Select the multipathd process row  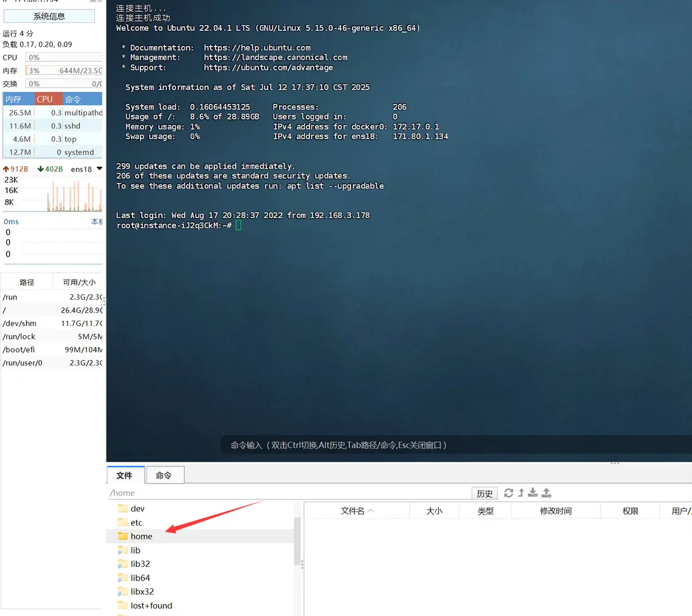[52, 113]
